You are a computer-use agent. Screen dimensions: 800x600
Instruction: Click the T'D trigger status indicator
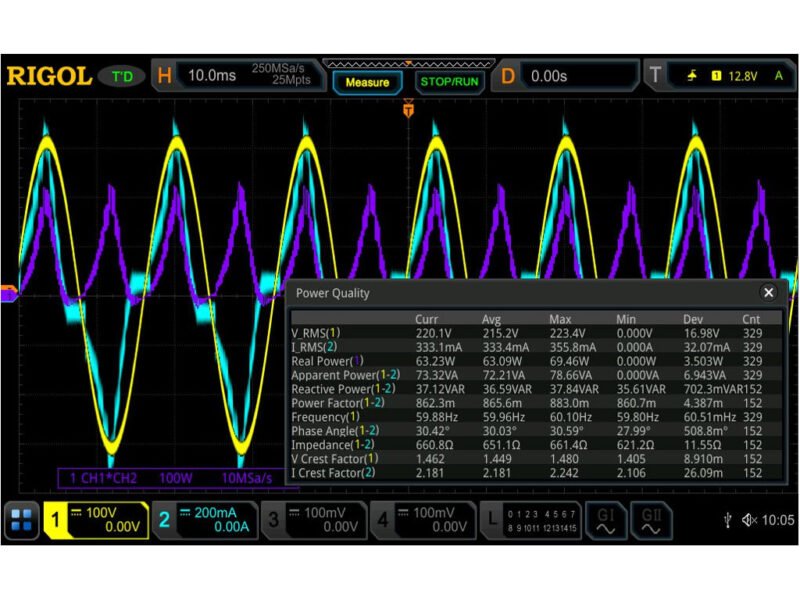[122, 77]
